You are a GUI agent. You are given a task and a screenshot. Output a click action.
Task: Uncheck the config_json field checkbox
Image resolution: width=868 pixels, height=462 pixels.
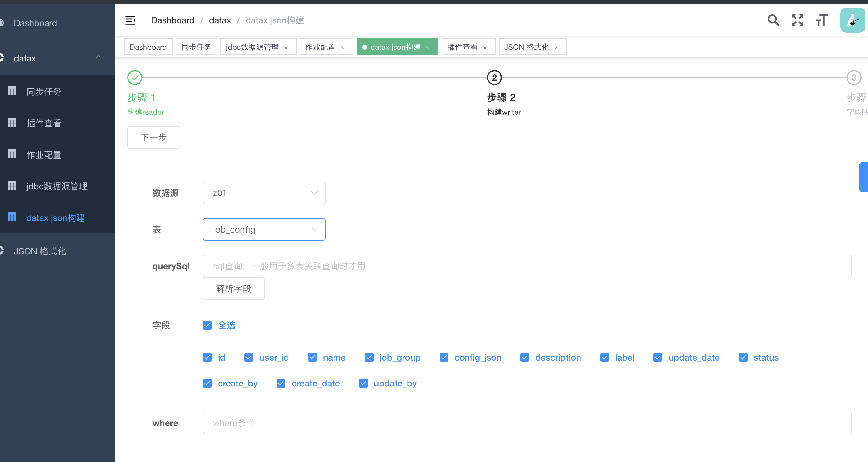click(x=444, y=357)
